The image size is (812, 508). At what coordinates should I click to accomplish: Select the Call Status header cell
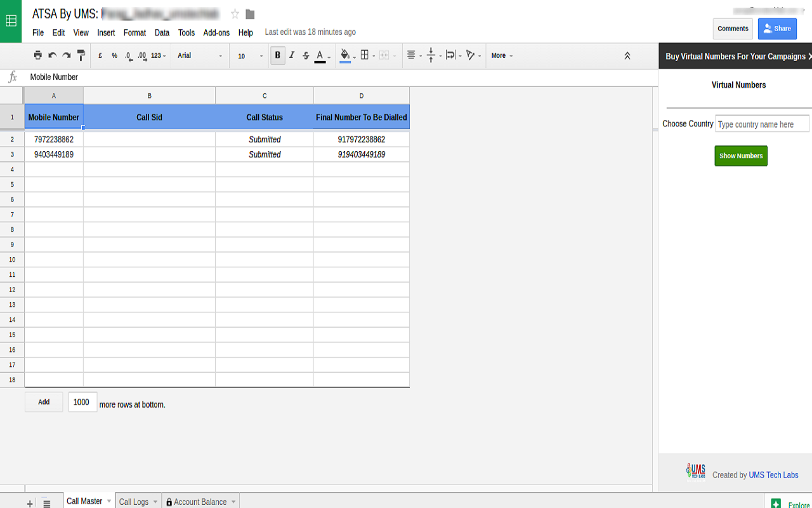(x=265, y=117)
